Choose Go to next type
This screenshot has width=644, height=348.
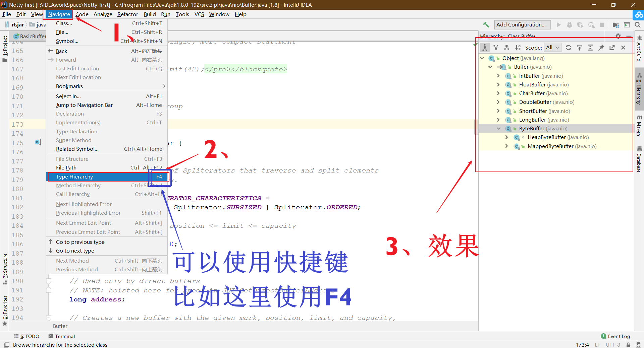[x=107, y=251]
